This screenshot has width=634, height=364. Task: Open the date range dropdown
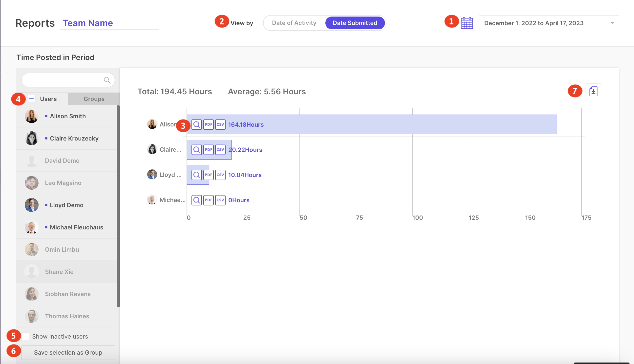click(x=549, y=23)
